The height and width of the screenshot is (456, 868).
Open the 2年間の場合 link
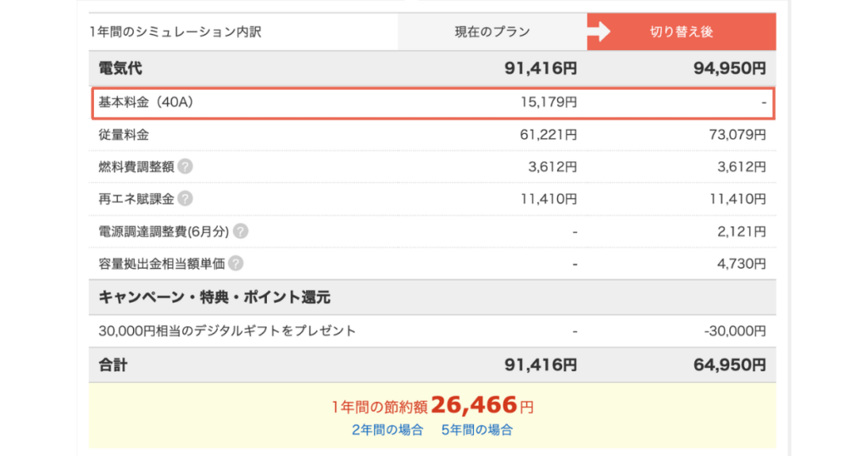coord(387,430)
